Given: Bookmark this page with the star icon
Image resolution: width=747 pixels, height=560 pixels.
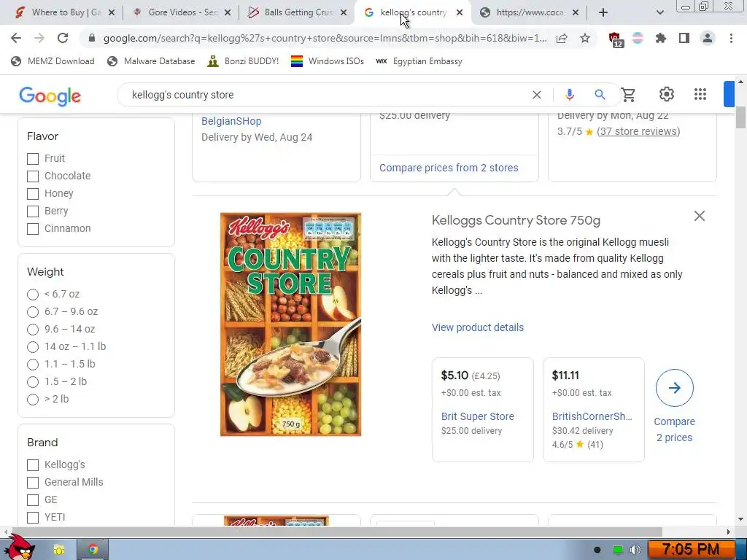Looking at the screenshot, I should [585, 38].
